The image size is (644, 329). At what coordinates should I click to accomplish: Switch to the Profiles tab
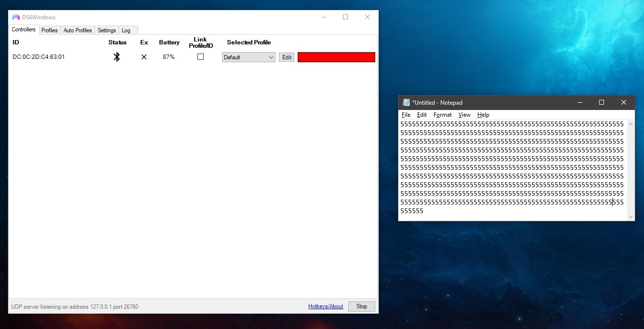tap(49, 30)
